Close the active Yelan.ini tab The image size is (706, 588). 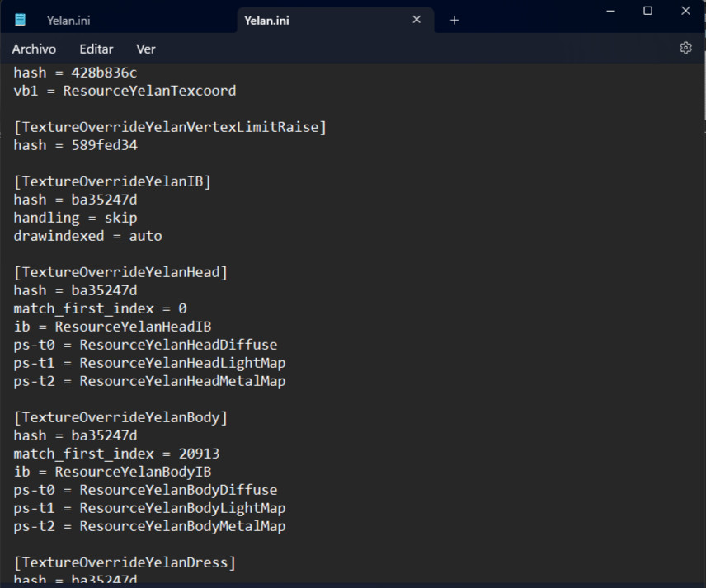click(x=417, y=20)
